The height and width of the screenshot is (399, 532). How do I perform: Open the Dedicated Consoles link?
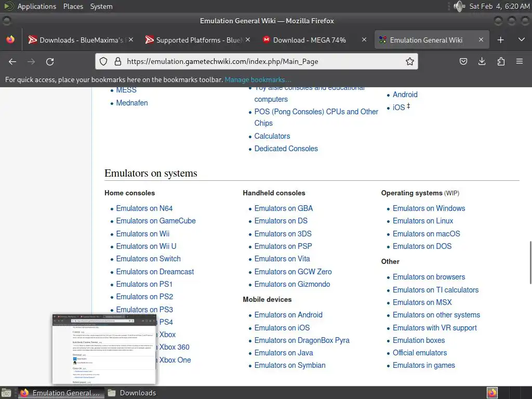pos(286,149)
